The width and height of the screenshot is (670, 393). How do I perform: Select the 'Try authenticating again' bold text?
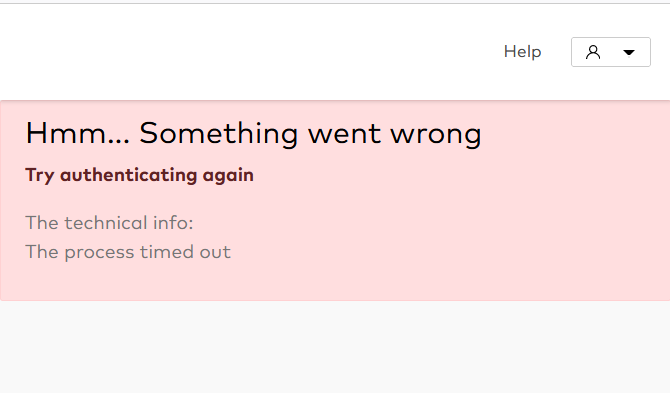click(x=139, y=175)
